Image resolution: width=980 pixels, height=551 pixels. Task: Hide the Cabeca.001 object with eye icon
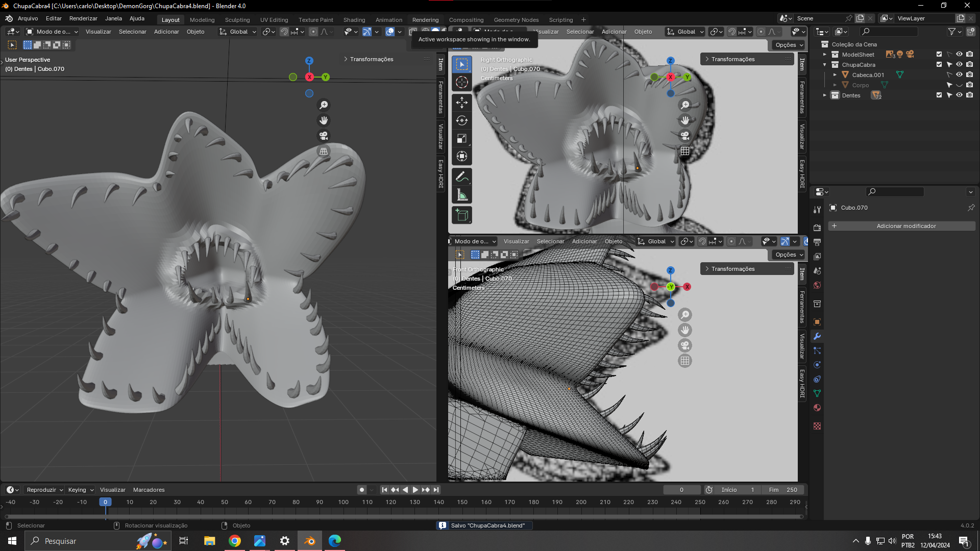tap(959, 75)
